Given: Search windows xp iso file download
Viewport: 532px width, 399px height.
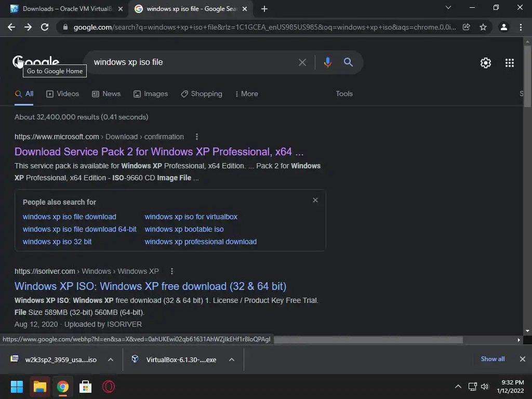Looking at the screenshot, I should tap(69, 217).
